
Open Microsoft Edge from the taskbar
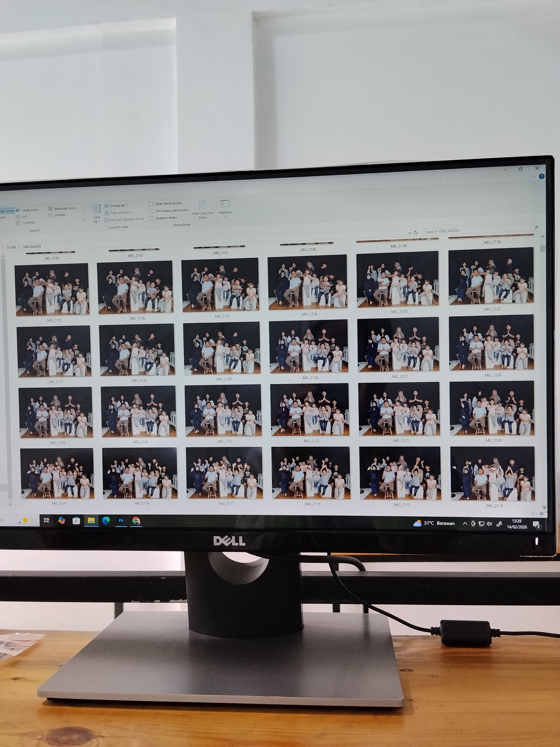click(x=106, y=520)
